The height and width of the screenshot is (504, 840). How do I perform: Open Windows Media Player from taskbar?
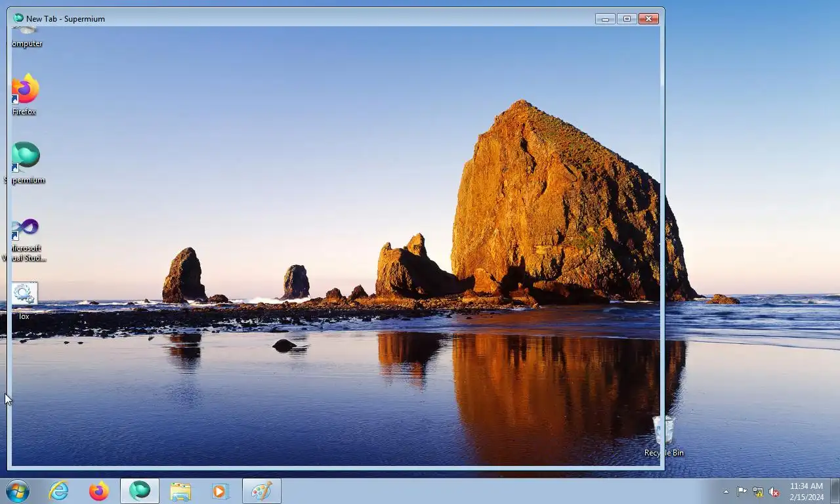pos(220,491)
